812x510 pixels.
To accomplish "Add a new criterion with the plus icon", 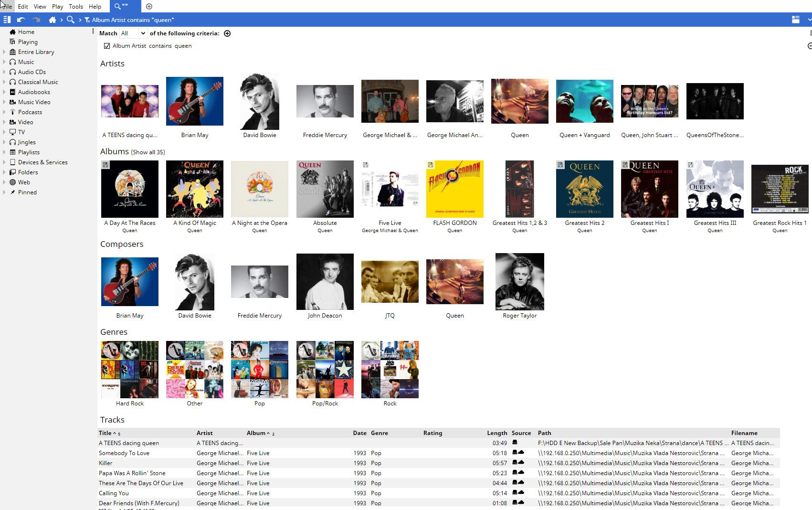I will point(227,33).
